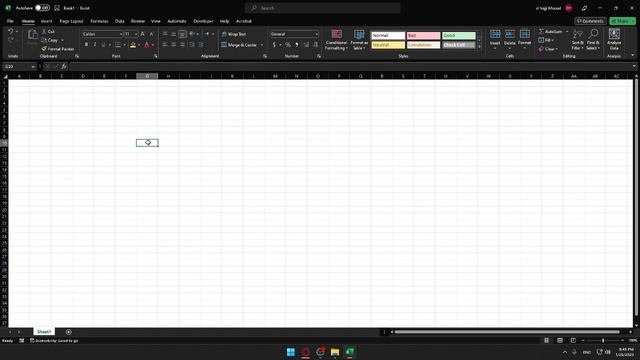Decrease the font size
This screenshot has width=640, height=360.
coord(151,34)
